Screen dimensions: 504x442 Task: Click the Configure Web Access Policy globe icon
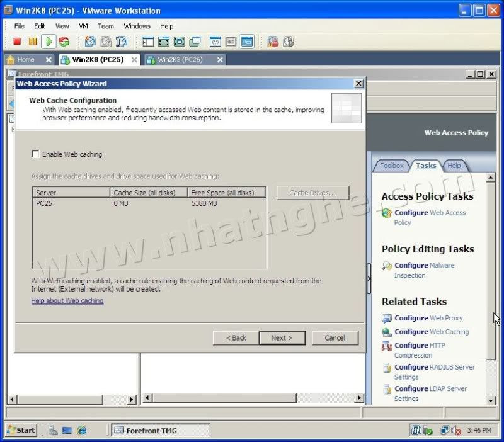[x=386, y=213]
